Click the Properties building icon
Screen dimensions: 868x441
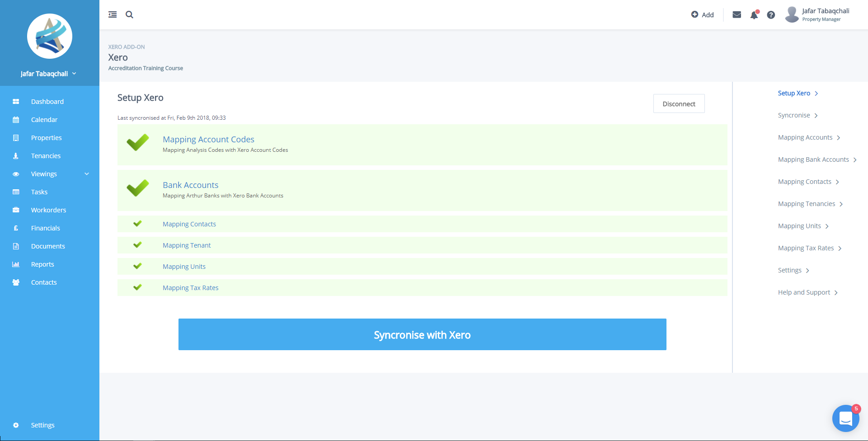pyautogui.click(x=16, y=138)
